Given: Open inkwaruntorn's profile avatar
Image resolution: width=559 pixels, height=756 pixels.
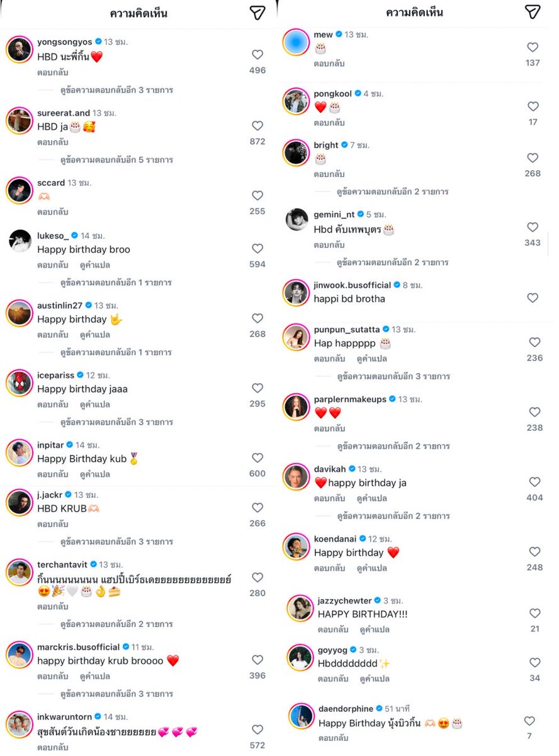Looking at the screenshot, I should tap(20, 724).
